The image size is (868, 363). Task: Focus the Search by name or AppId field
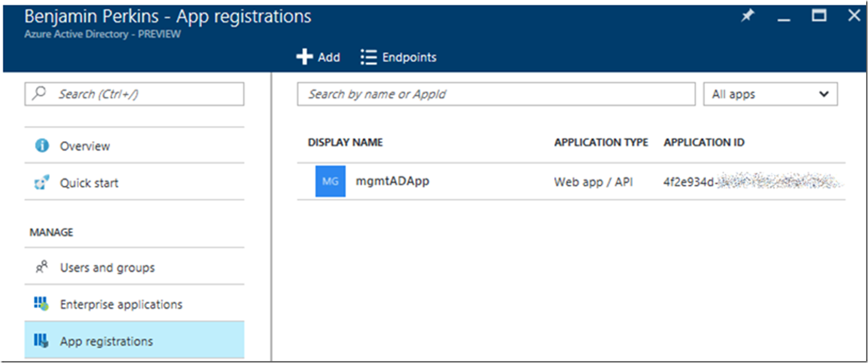click(x=496, y=94)
